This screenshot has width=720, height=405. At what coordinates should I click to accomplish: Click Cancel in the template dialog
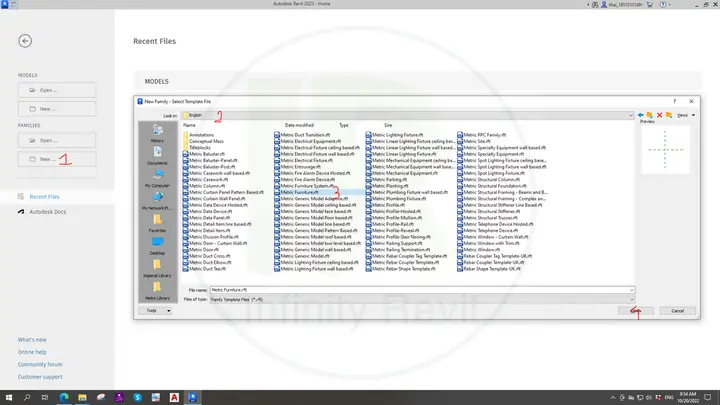pos(677,311)
